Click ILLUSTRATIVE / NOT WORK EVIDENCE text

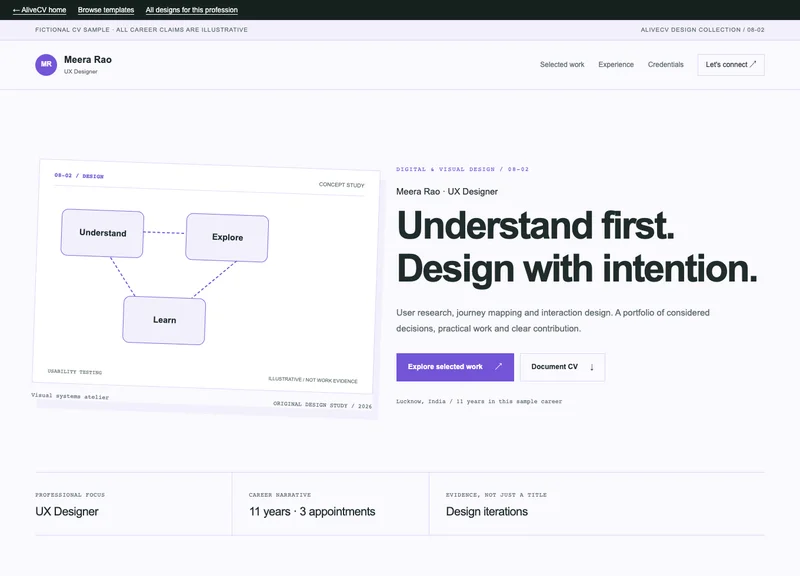point(313,380)
